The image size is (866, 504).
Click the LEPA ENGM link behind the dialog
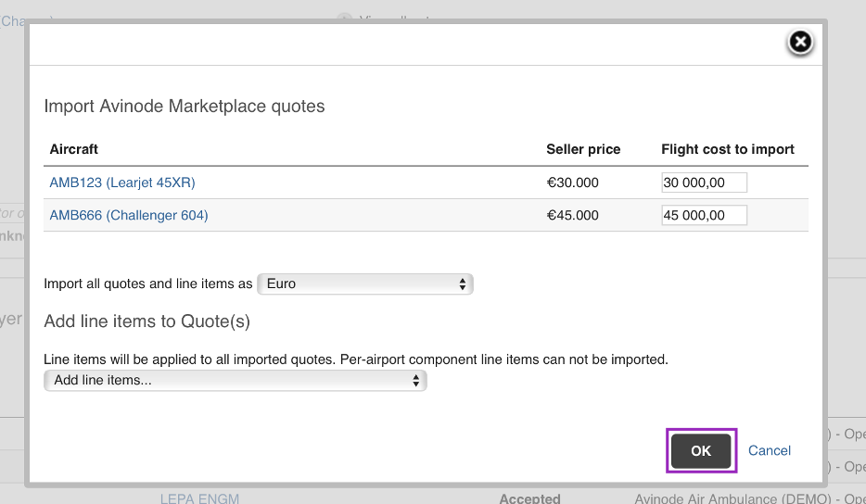point(199,498)
